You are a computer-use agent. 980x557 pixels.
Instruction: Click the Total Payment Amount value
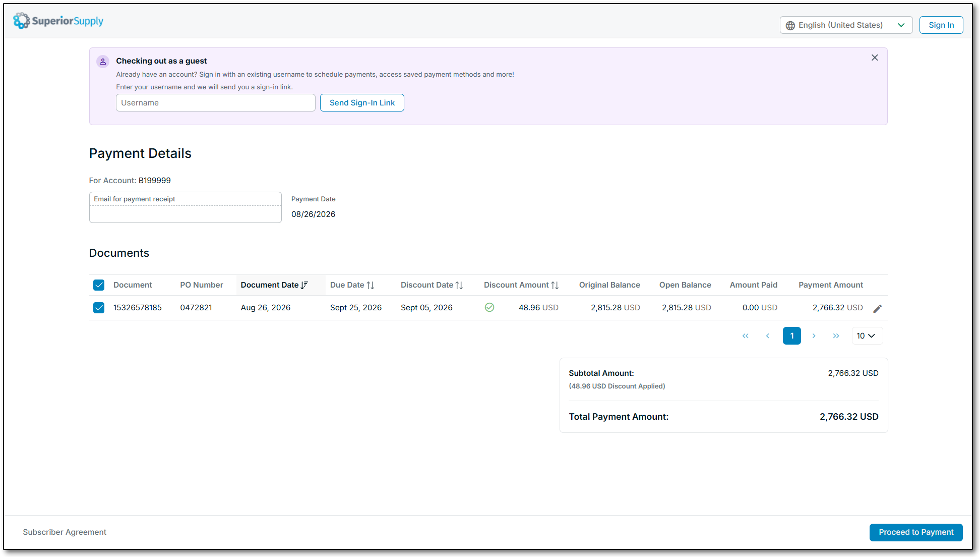[x=849, y=417]
